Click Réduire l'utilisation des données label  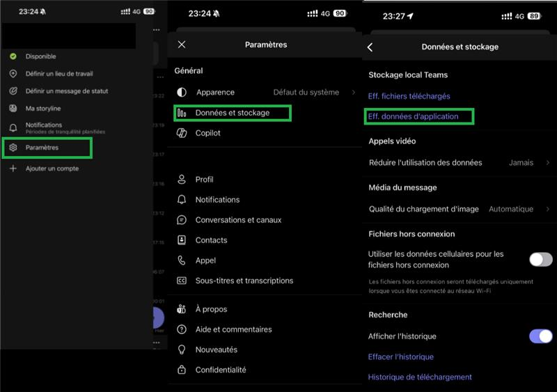click(x=425, y=163)
